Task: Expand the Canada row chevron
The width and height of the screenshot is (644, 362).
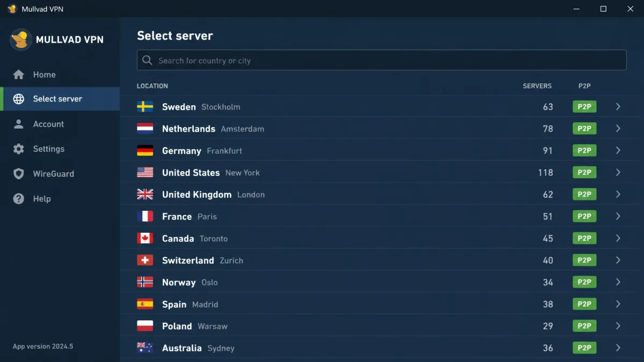Action: (x=618, y=238)
